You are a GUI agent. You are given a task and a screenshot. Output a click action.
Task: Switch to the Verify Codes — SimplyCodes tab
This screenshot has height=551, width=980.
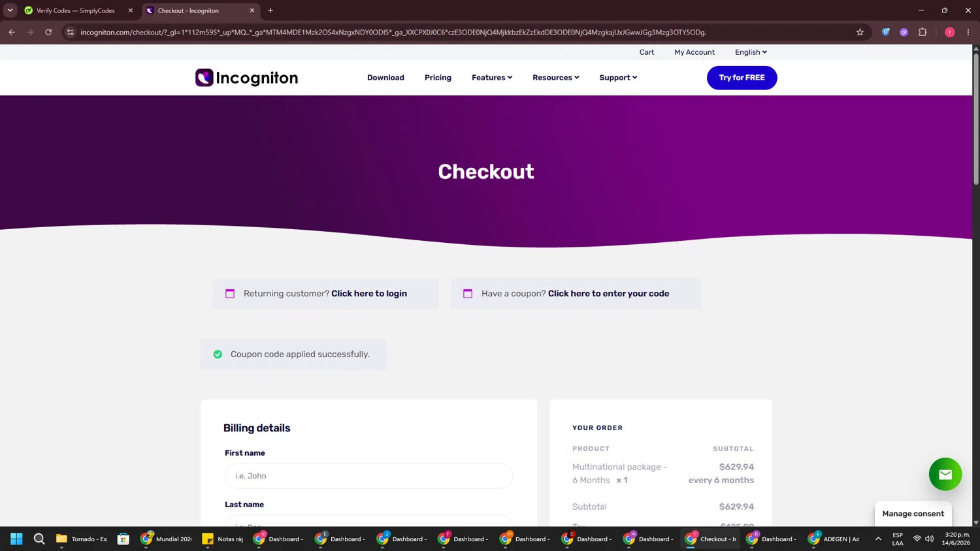coord(76,10)
